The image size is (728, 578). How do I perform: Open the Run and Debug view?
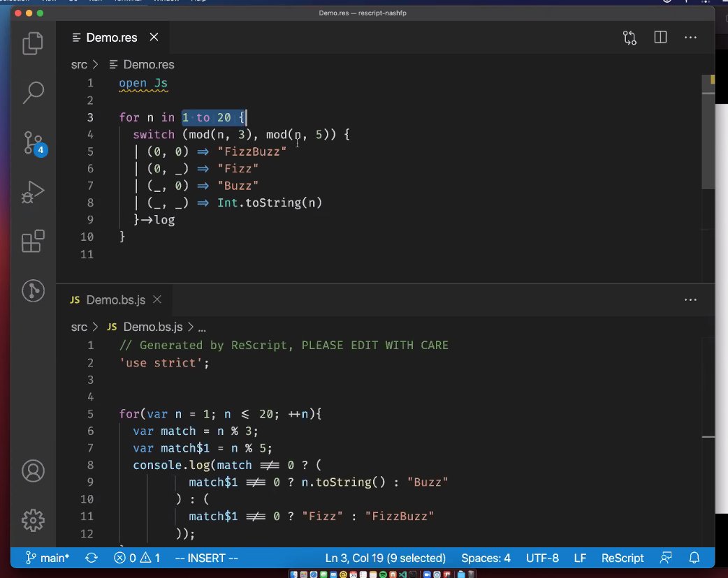[33, 192]
